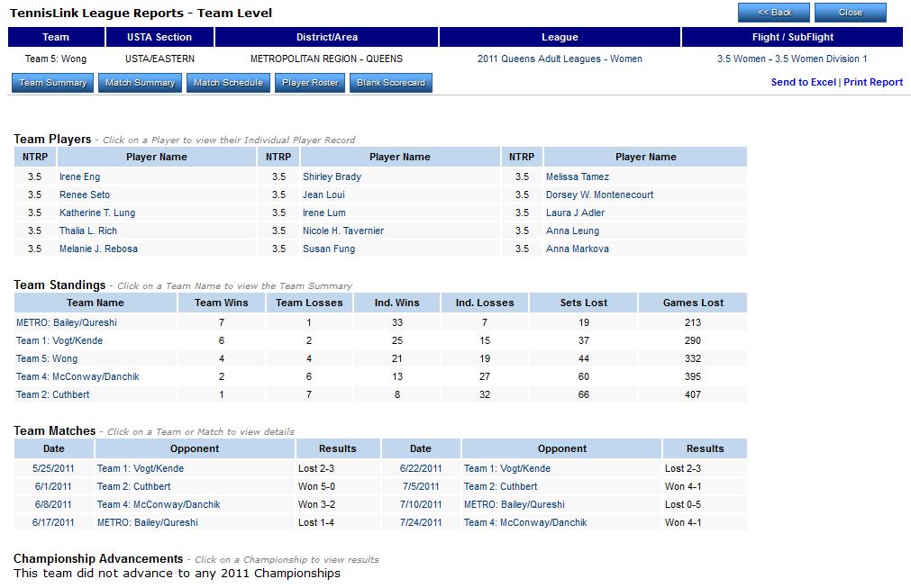Image resolution: width=911 pixels, height=588 pixels.
Task: Open the Blank Scorecard button
Action: [x=390, y=83]
